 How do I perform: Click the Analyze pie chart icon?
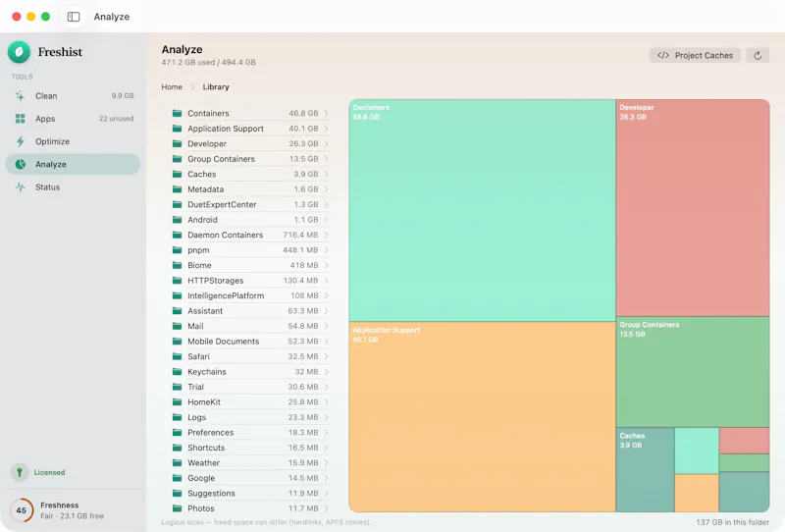[x=20, y=164]
